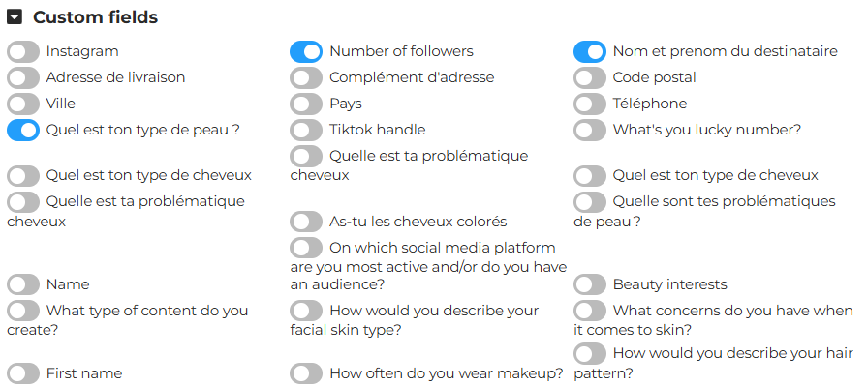Disable the Number of followers toggle
868x387 pixels.
pos(306,51)
